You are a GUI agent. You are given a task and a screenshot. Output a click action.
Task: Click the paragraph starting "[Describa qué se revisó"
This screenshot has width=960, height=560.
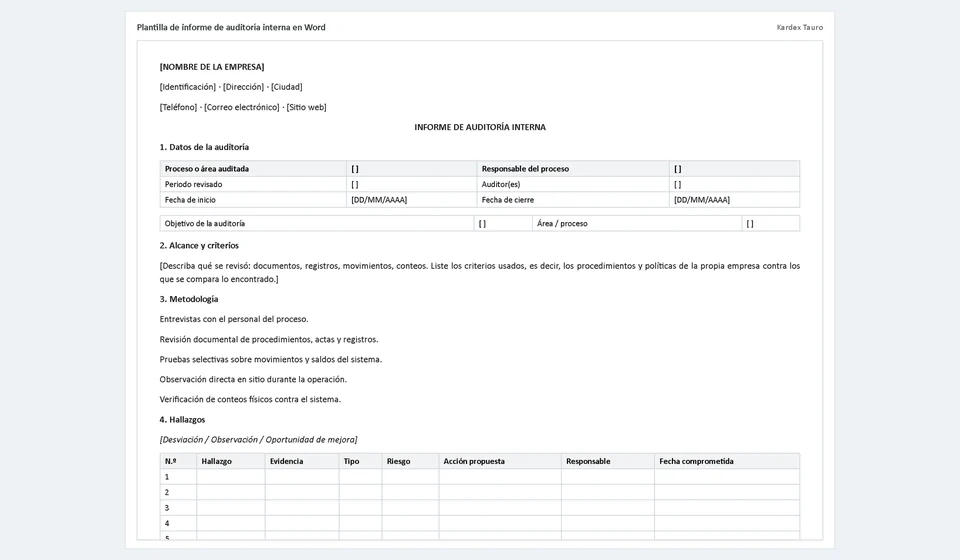click(479, 272)
